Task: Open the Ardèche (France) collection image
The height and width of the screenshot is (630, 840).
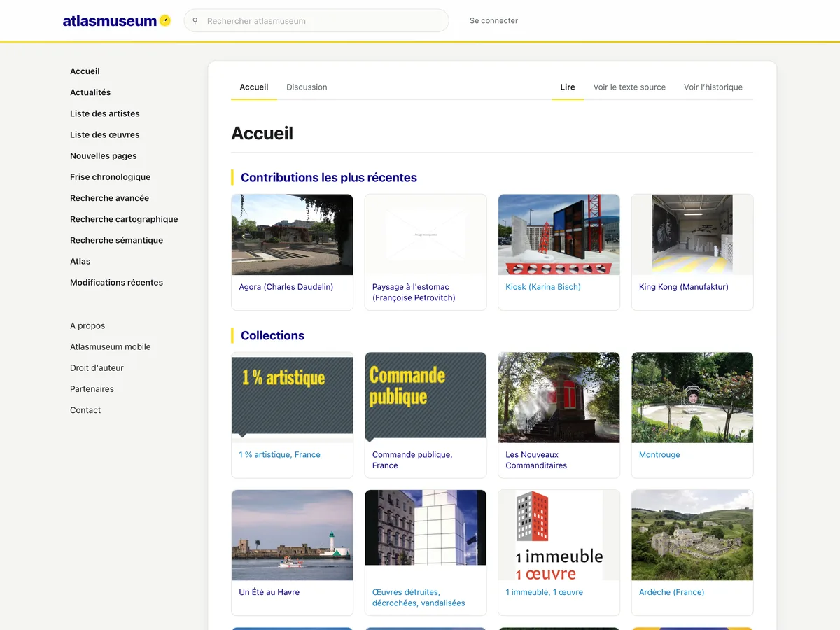Action: pos(692,535)
